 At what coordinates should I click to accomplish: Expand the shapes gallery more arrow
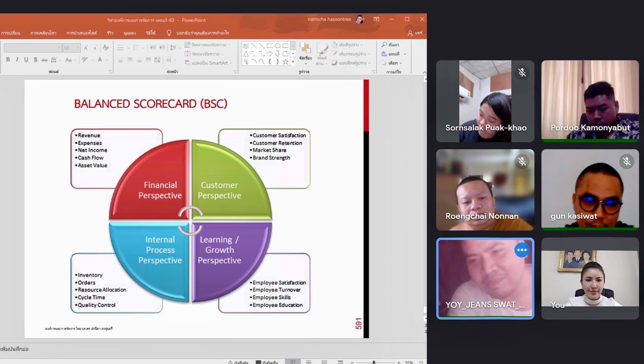tap(293, 62)
